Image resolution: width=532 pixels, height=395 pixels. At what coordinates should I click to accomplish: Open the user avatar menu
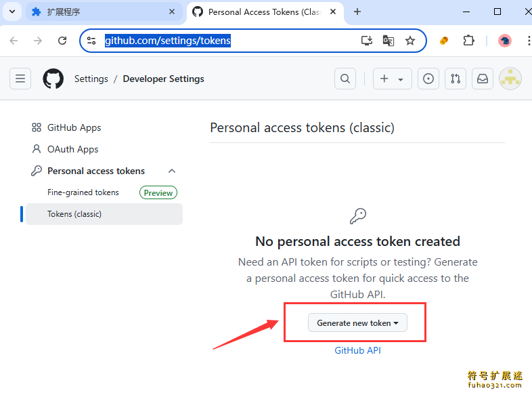point(510,79)
